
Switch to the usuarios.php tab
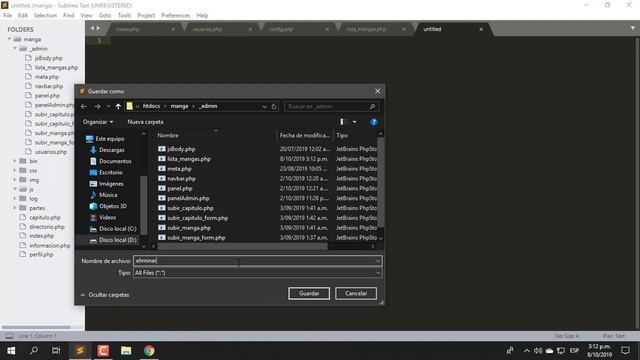click(208, 29)
